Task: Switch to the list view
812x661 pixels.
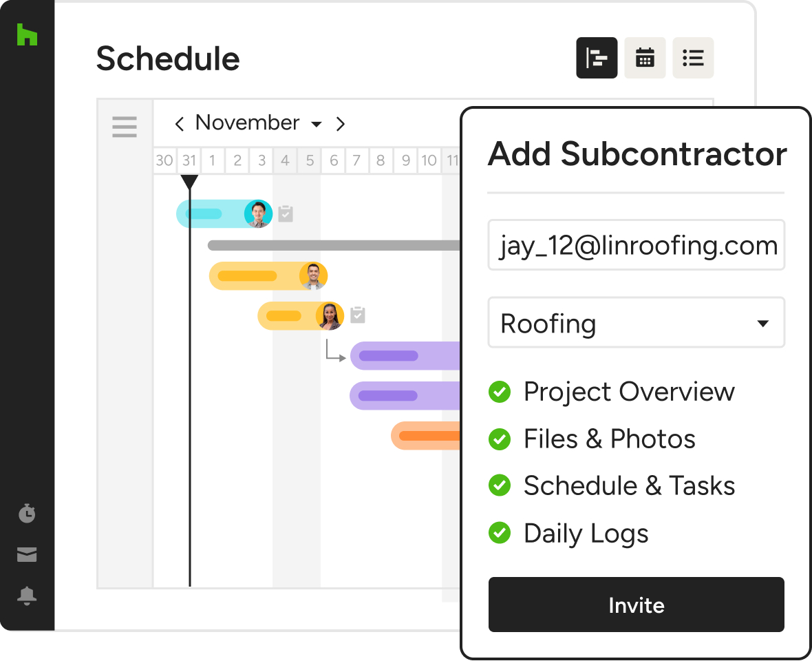Action: pyautogui.click(x=693, y=58)
